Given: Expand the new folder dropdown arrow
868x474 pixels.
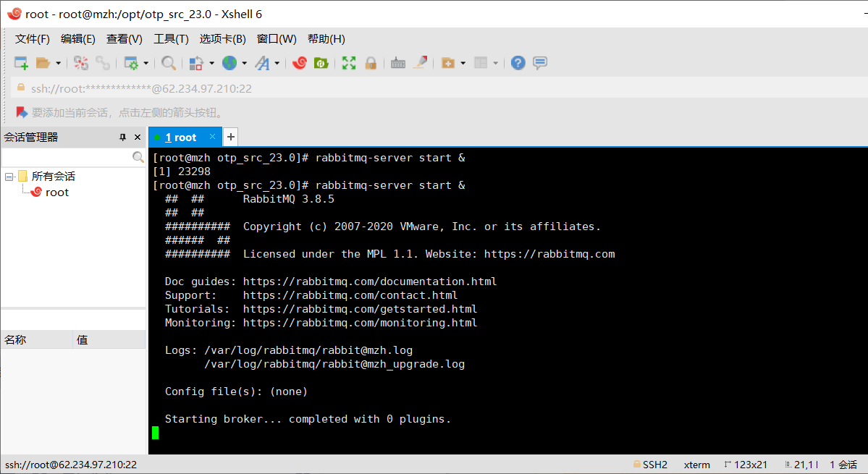Looking at the screenshot, I should point(463,63).
